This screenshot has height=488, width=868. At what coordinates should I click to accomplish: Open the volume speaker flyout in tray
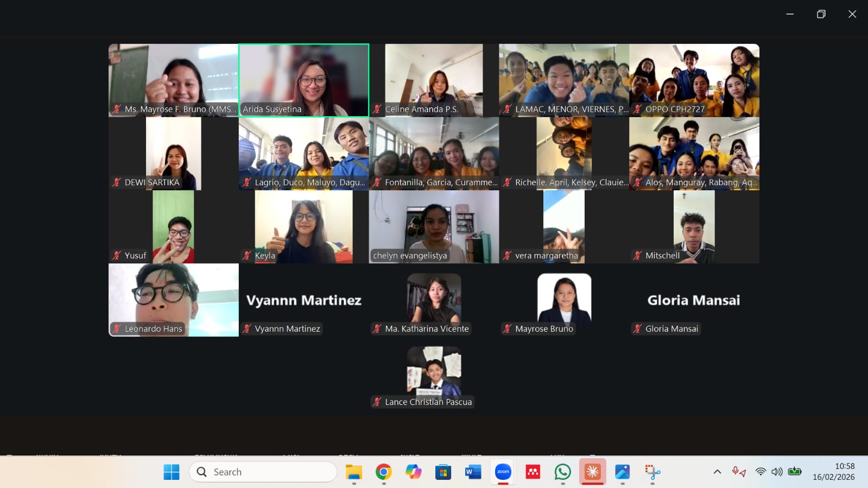tap(777, 472)
